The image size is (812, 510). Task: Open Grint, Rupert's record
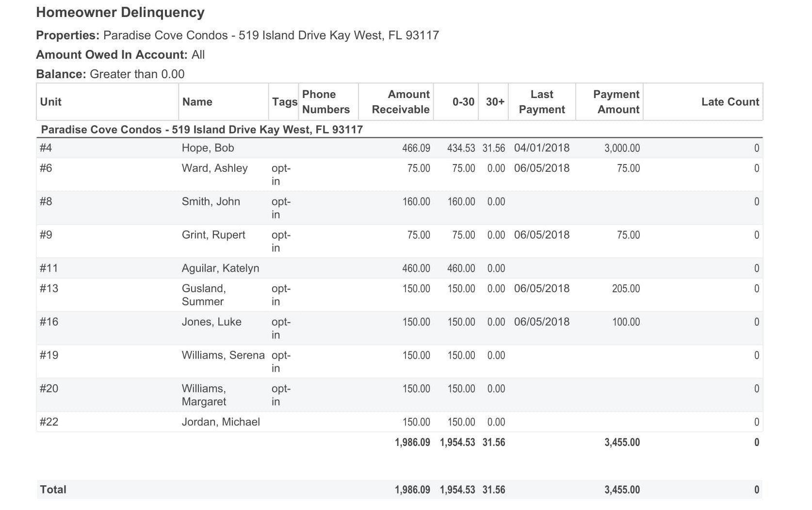pos(213,235)
